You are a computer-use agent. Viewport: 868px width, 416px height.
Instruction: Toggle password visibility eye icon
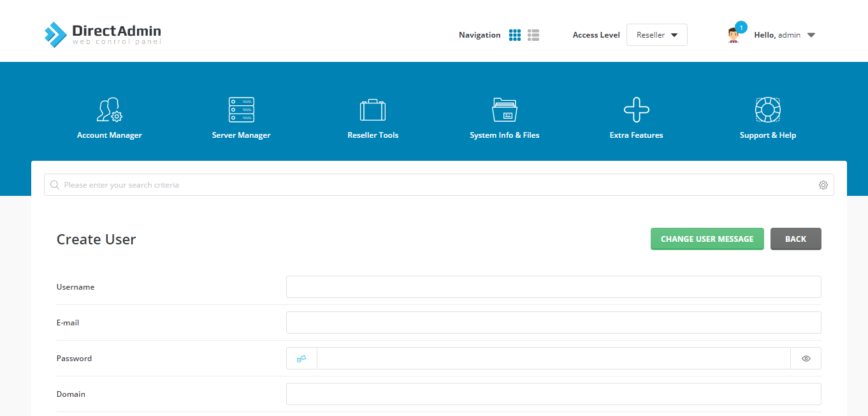806,359
